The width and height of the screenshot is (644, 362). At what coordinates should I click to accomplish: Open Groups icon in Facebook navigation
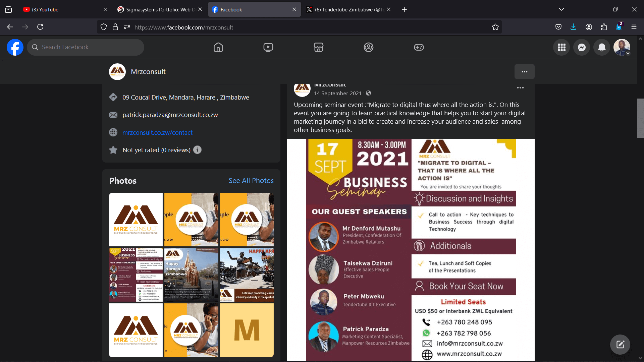pyautogui.click(x=369, y=47)
